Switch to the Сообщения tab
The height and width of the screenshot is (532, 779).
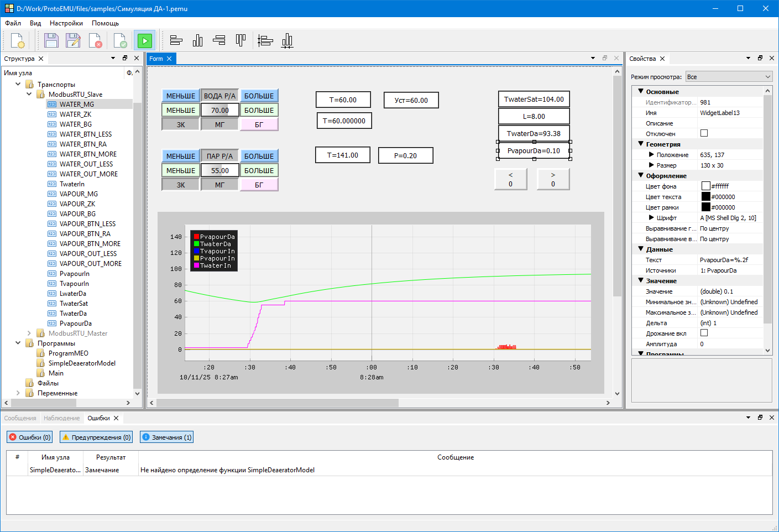pyautogui.click(x=20, y=418)
